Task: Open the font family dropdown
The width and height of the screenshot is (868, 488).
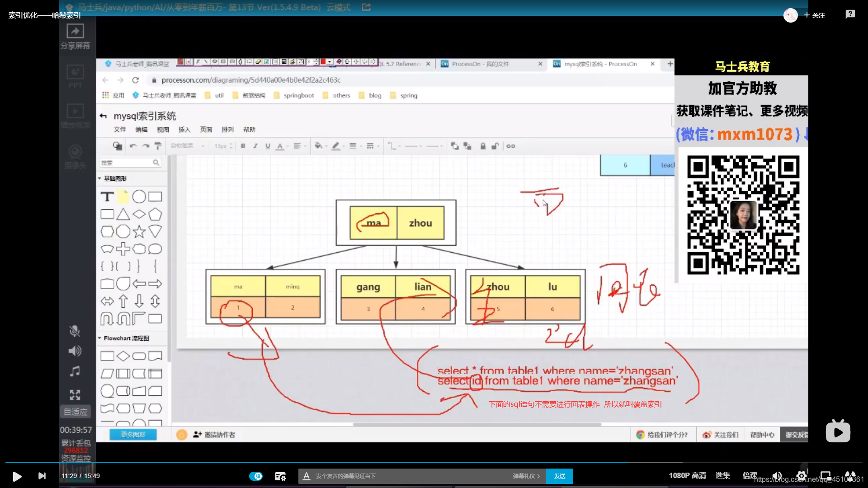Action: click(187, 146)
